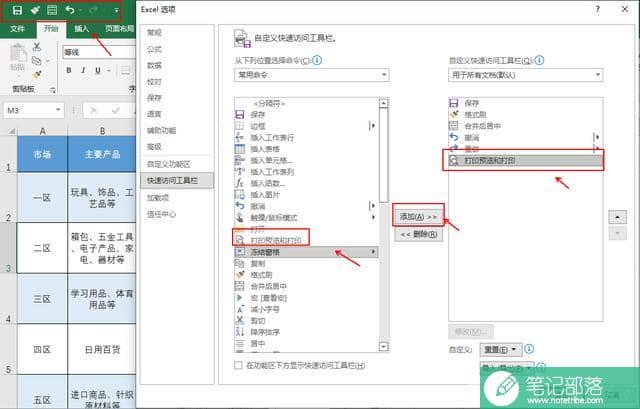The image size is (640, 409).
Task: Select 插入图片 in the command list
Action: pos(306,195)
